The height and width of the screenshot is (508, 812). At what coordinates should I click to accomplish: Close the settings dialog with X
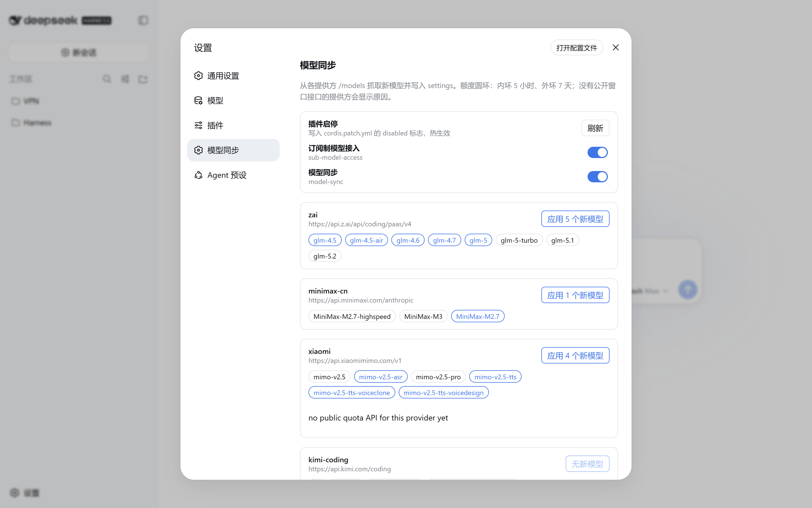616,48
